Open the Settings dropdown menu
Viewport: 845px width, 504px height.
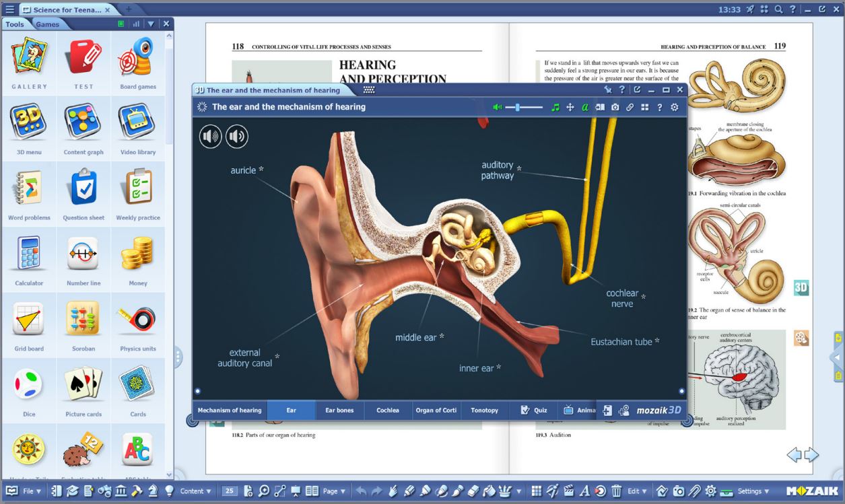753,491
